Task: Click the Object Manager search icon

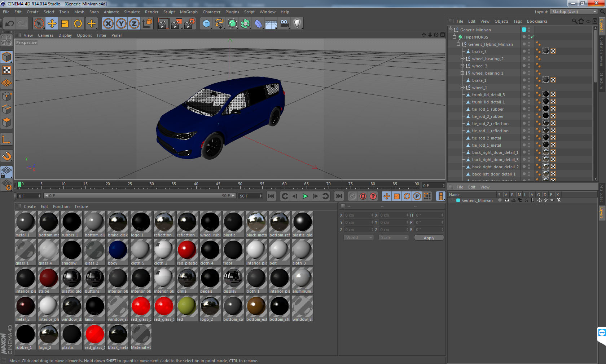Action: pos(574,21)
